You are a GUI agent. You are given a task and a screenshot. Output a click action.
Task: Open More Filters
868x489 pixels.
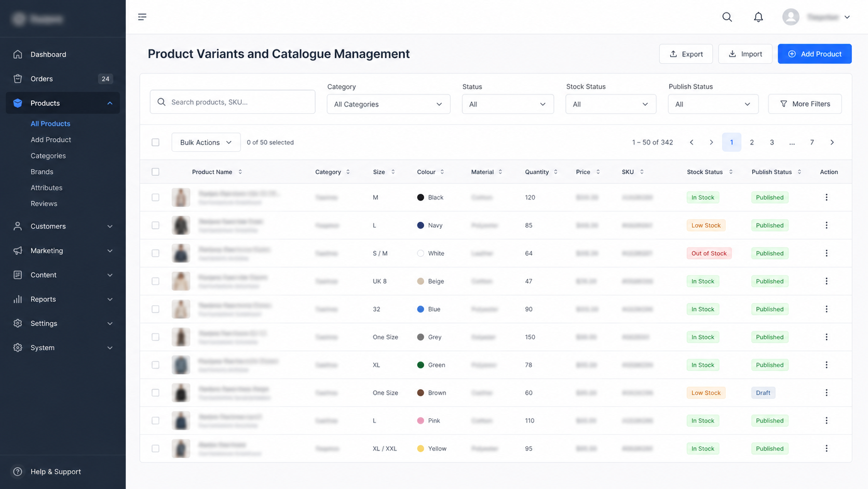(805, 104)
